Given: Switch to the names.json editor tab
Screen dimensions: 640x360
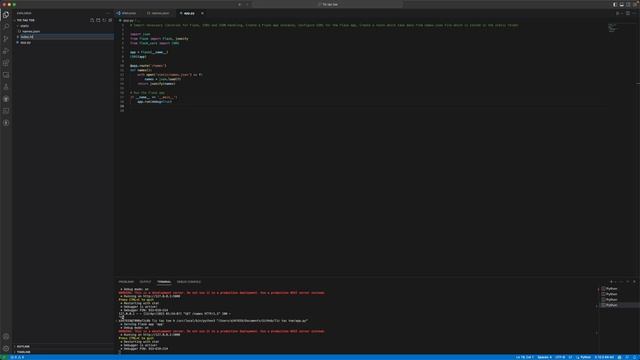Looking at the screenshot, I should 160,13.
